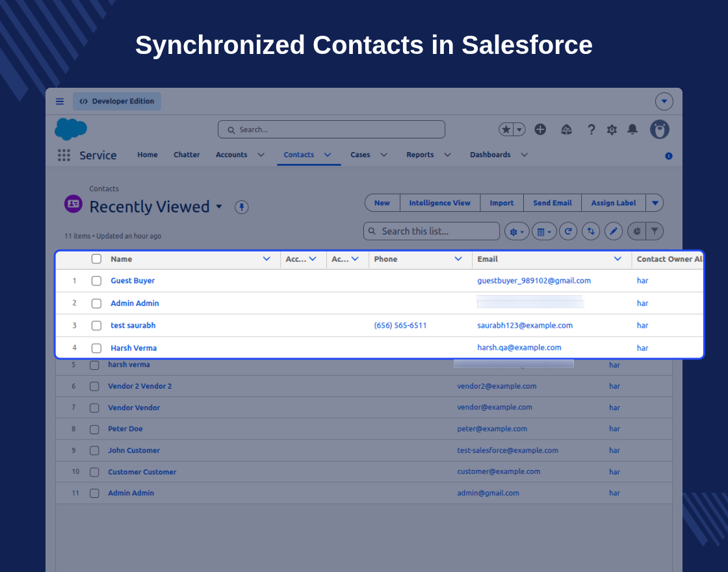Click the phone number (656) 565-6511
The image size is (728, 572).
click(400, 326)
